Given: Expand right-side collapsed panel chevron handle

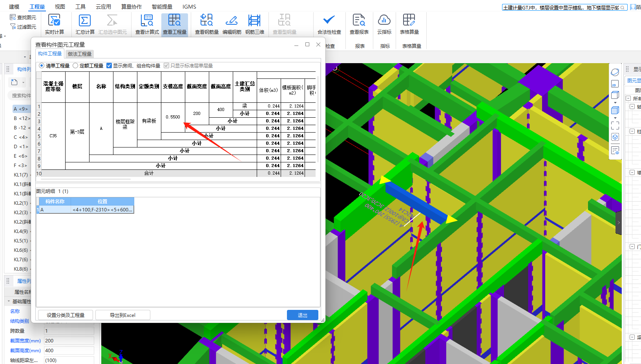Looking at the screenshot, I should (619, 222).
